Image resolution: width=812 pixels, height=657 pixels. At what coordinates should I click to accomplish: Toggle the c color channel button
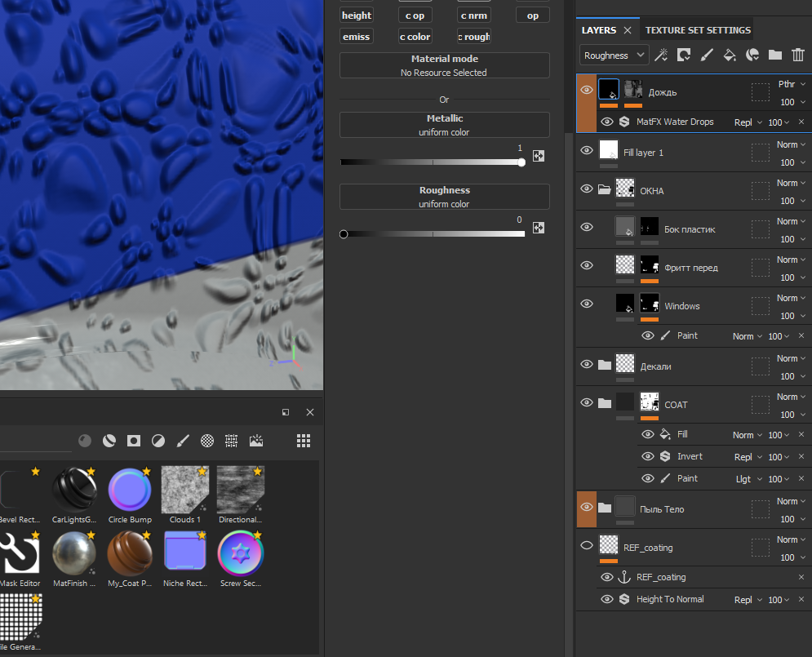point(415,37)
